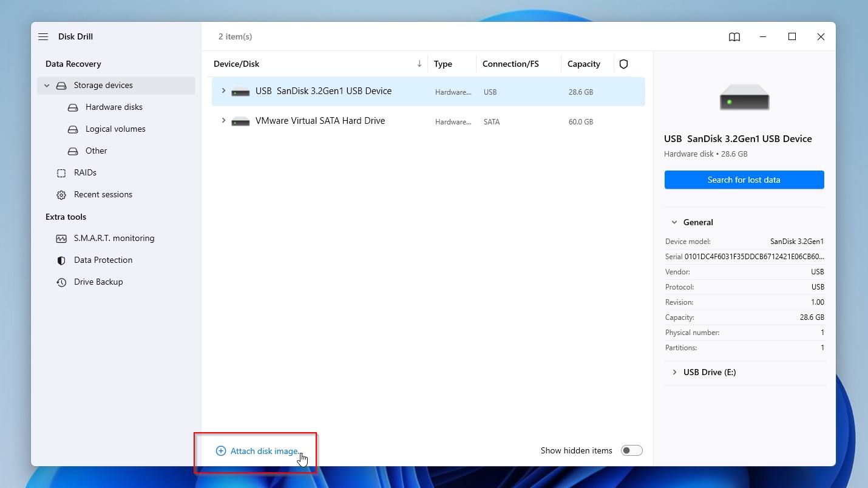Open Drive Backup tool

[x=98, y=282]
